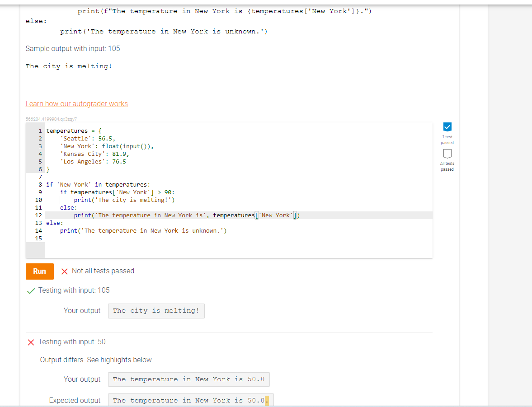Click empty line 15 in code editor
Image resolution: width=532 pixels, height=407 pixels.
[x=239, y=239]
